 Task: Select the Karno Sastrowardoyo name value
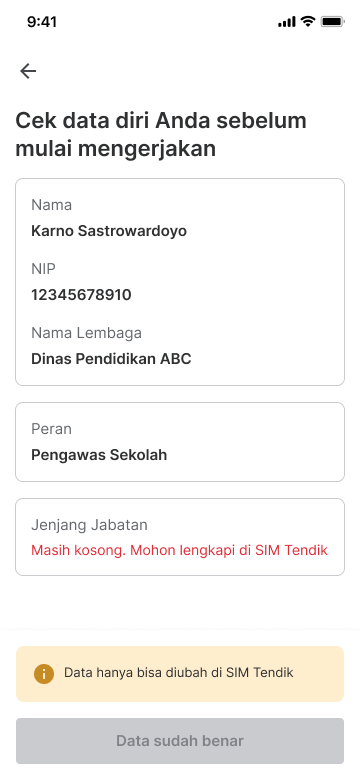[x=109, y=231]
